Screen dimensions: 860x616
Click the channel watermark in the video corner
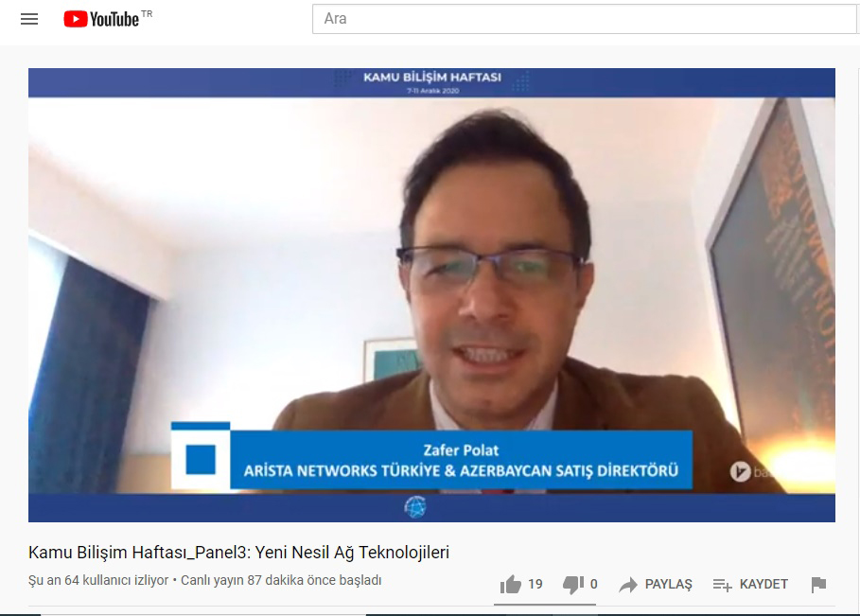[741, 470]
